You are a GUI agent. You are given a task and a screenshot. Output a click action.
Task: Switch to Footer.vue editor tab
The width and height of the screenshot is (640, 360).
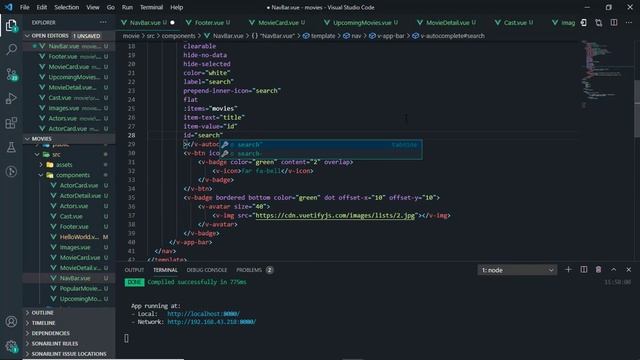click(209, 23)
